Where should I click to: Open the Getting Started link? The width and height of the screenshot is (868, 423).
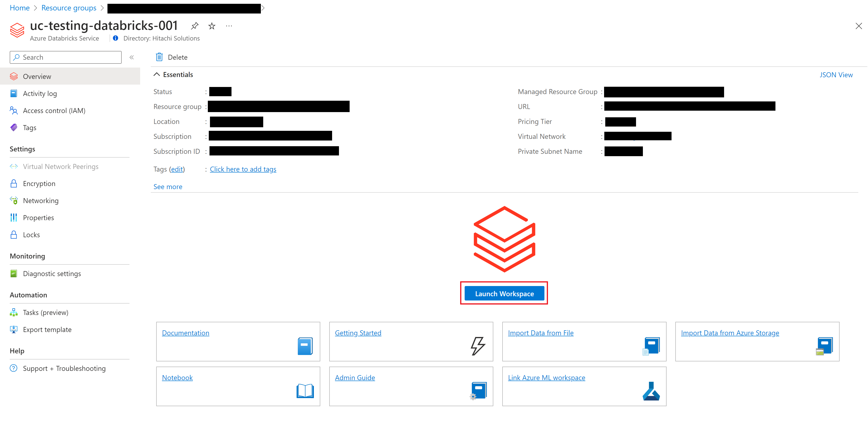point(358,333)
